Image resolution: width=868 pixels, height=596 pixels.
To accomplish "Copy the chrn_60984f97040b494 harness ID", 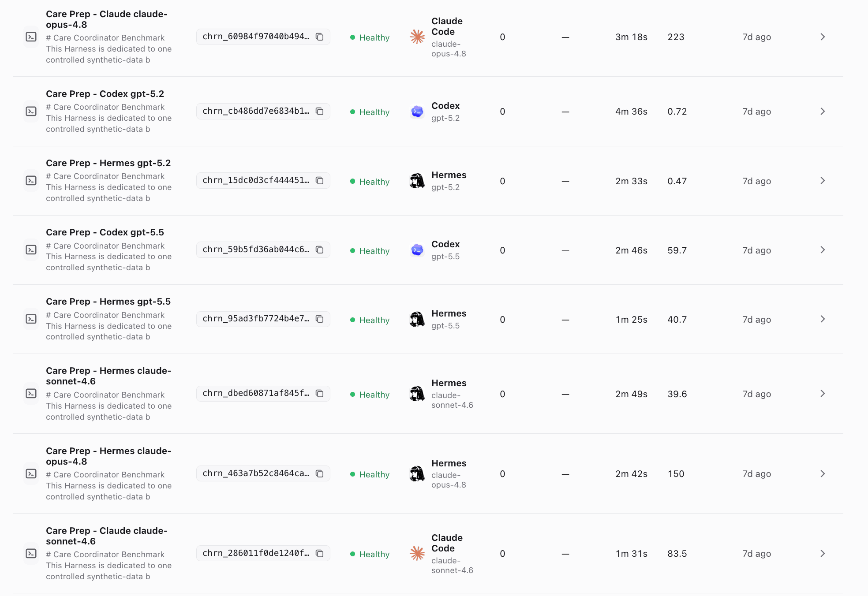I will point(320,37).
